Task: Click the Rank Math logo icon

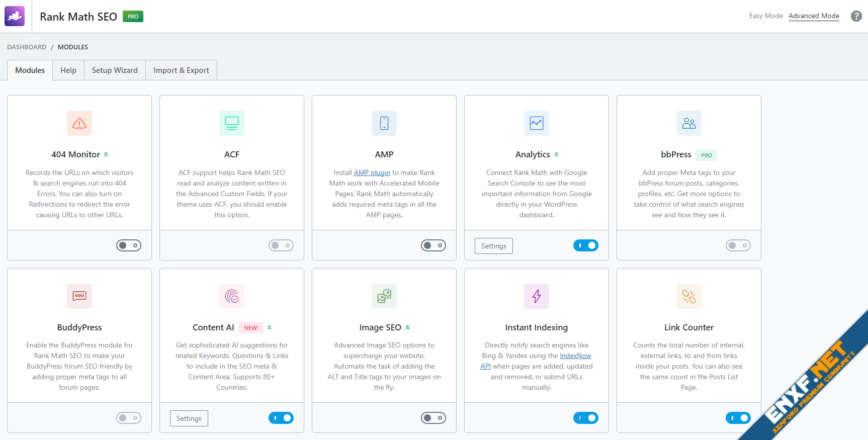Action: [15, 16]
